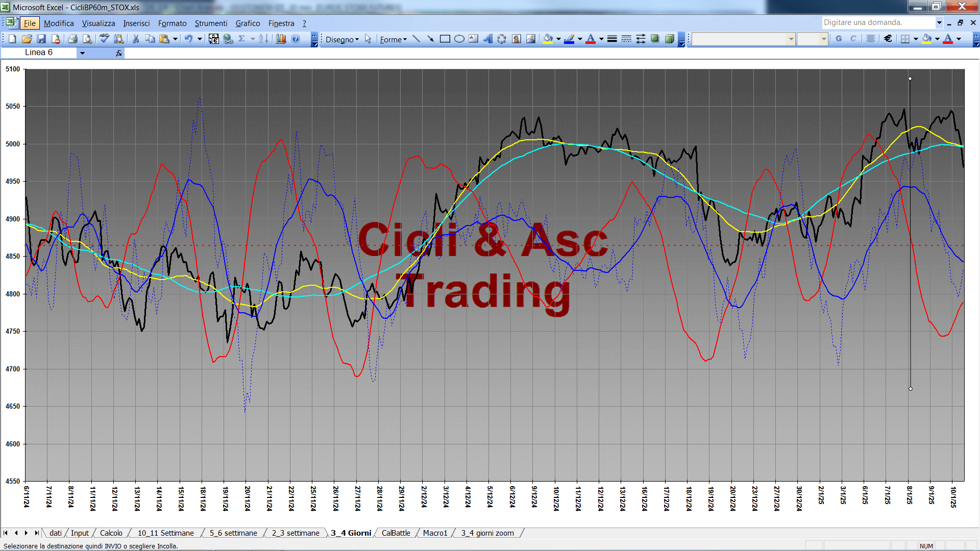
Task: Insert WordArt
Action: point(487,39)
